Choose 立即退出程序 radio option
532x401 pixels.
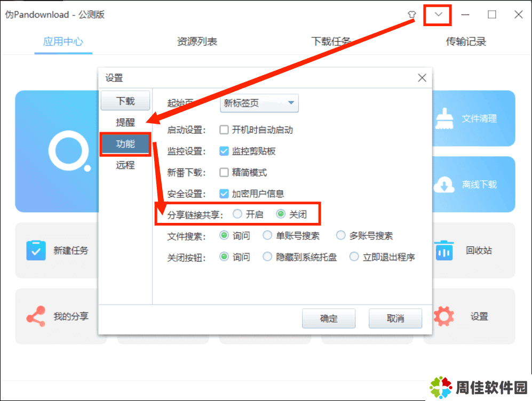tap(354, 256)
